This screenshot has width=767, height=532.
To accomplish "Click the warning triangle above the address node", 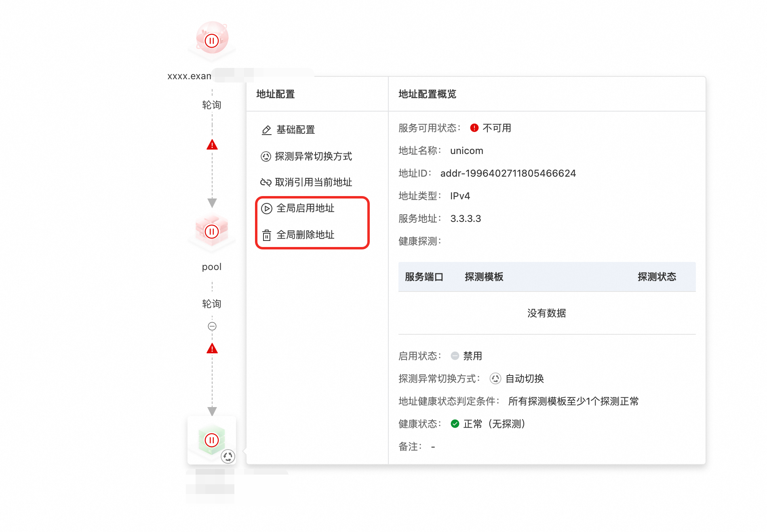I will point(212,348).
